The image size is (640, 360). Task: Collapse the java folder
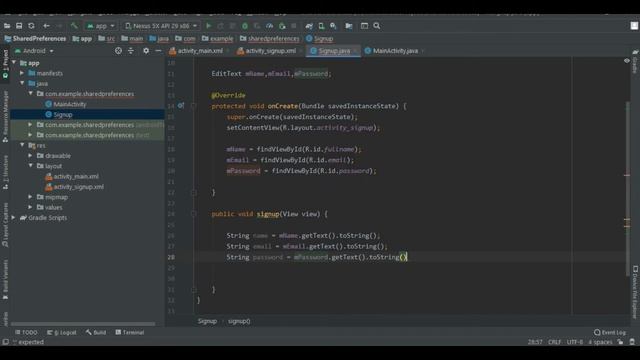click(22, 83)
